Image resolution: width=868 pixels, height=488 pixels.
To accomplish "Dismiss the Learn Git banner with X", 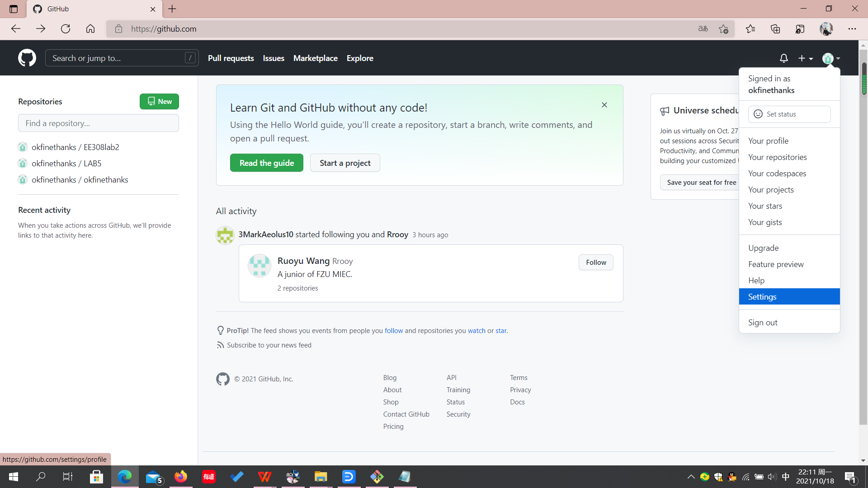I will pyautogui.click(x=604, y=105).
